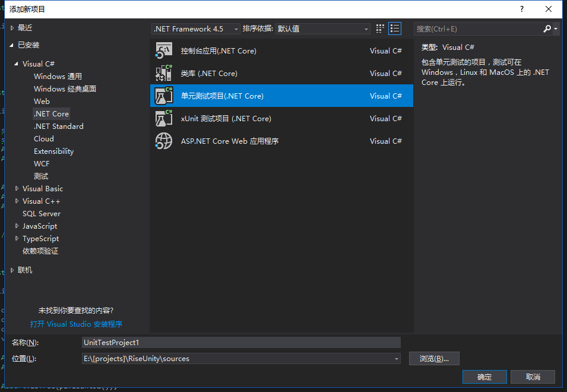Open the .NET Framework 4.5 version dropdown

point(196,29)
